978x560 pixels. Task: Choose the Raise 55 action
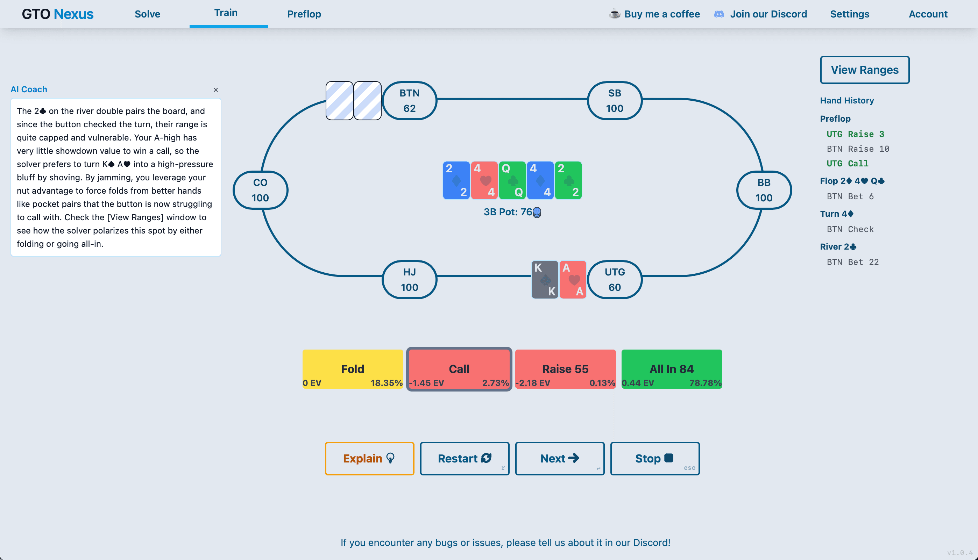(565, 369)
